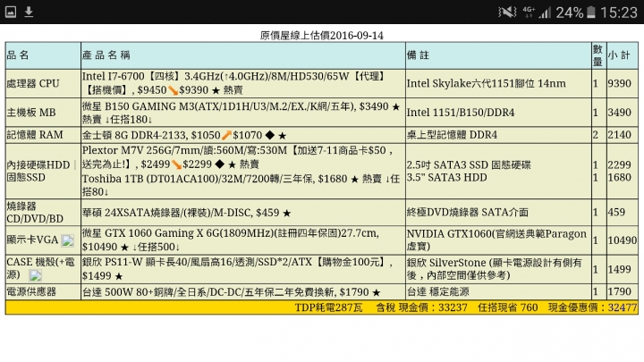Click the 銀欣 SilverStone note
644x362 pixels.
(495, 269)
